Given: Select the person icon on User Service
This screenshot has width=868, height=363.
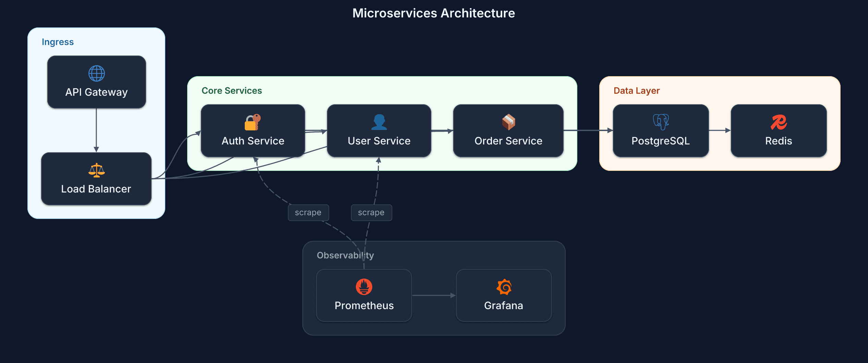Looking at the screenshot, I should (379, 121).
